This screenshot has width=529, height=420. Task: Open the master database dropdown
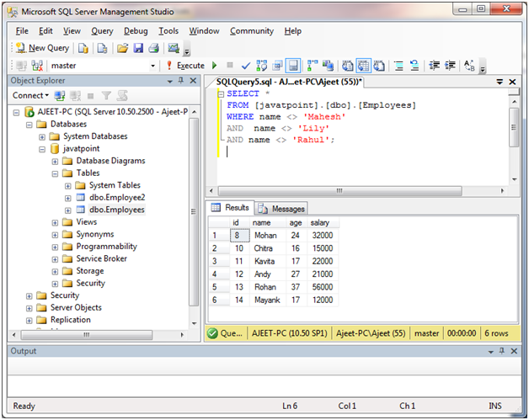pyautogui.click(x=152, y=66)
